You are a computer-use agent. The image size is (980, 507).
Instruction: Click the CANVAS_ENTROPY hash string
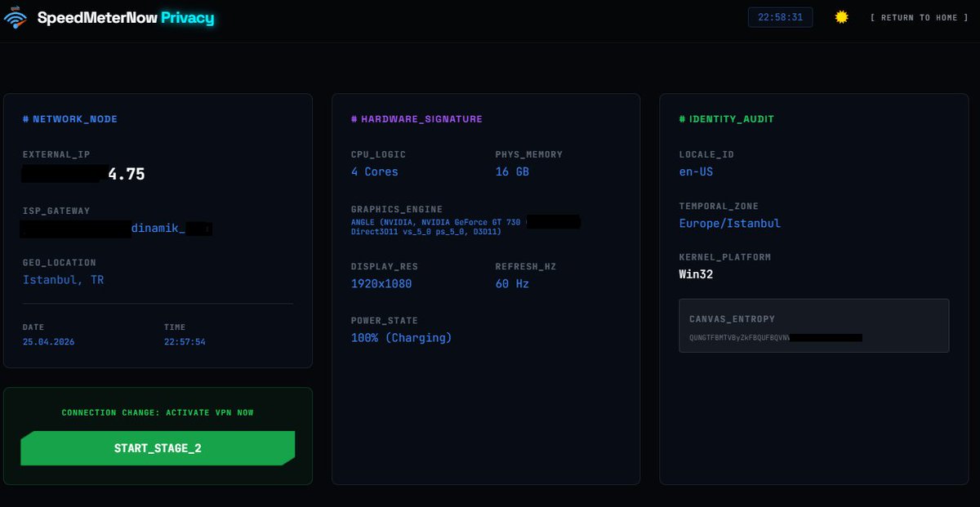[x=776, y=336]
